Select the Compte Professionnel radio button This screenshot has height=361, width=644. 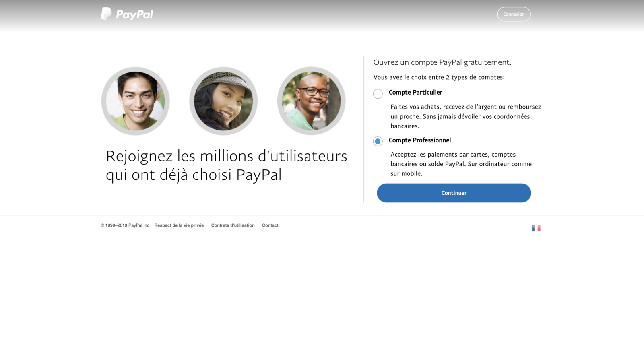pyautogui.click(x=378, y=141)
